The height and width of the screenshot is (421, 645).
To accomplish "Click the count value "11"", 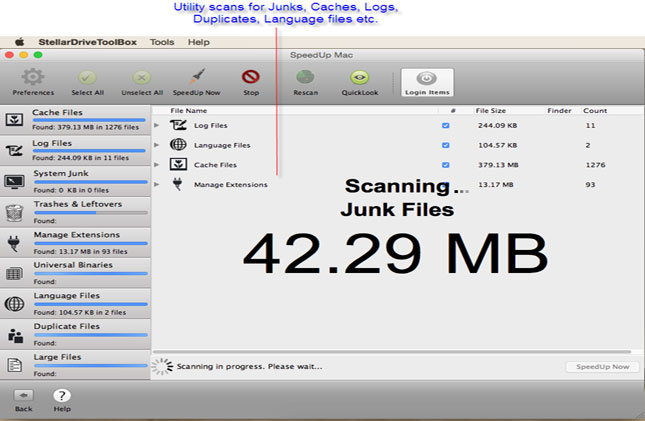I will [x=590, y=126].
